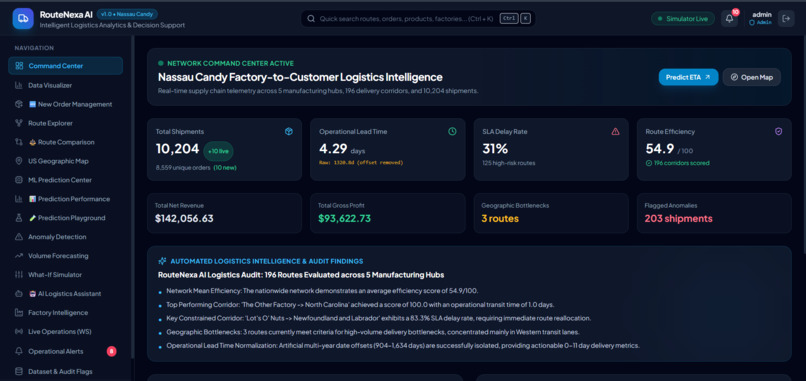This screenshot has height=381, width=806.
Task: Click the Anomaly Detection warning icon
Action: (x=19, y=237)
